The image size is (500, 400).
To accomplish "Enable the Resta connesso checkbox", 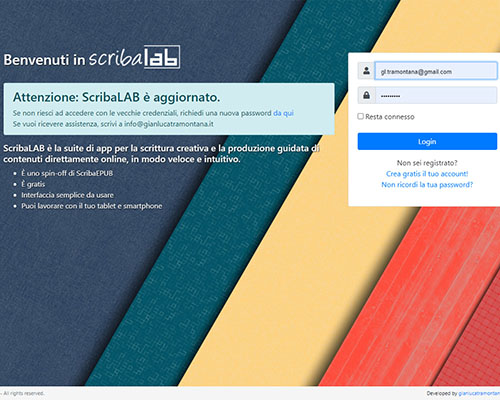I will (x=360, y=116).
